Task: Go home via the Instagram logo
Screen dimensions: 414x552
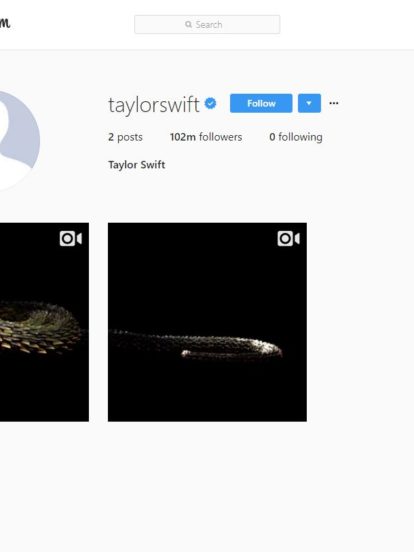Action: (x=5, y=24)
